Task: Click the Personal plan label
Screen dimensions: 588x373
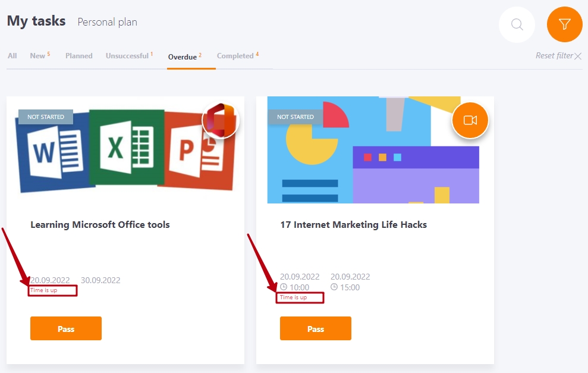Action: pyautogui.click(x=107, y=22)
